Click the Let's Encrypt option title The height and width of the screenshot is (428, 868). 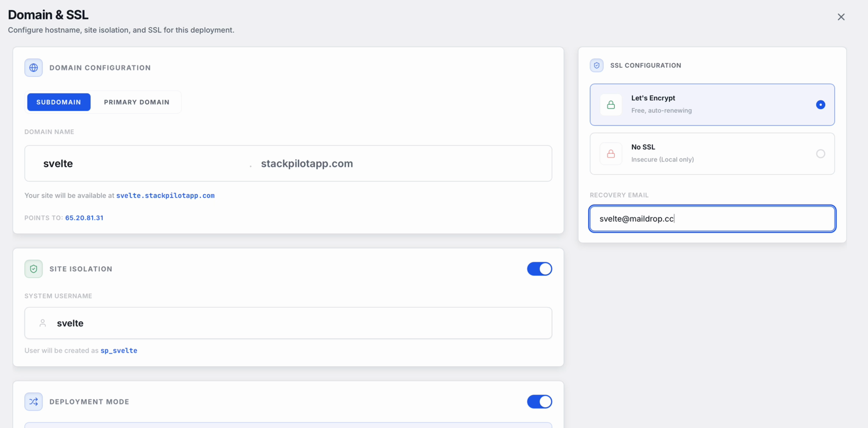point(653,98)
